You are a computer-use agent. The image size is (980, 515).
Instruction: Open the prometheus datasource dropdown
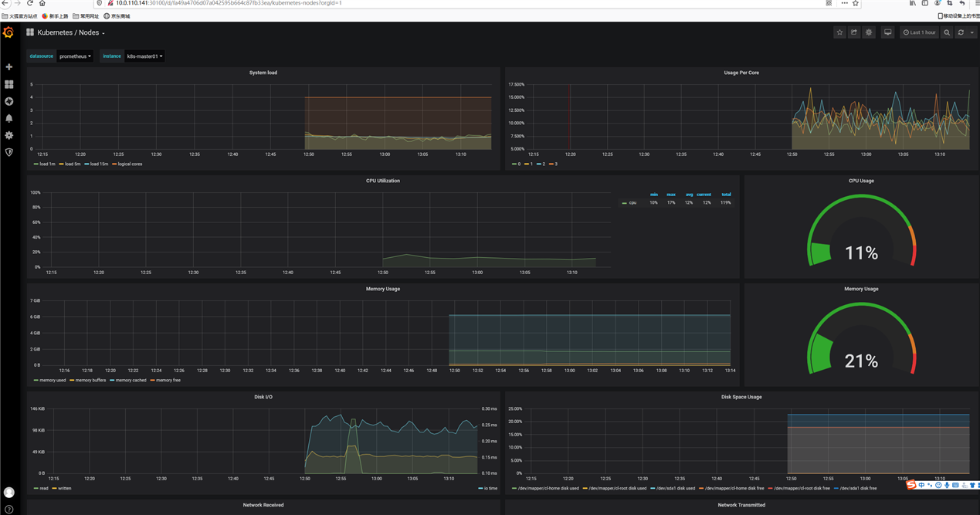click(x=75, y=56)
